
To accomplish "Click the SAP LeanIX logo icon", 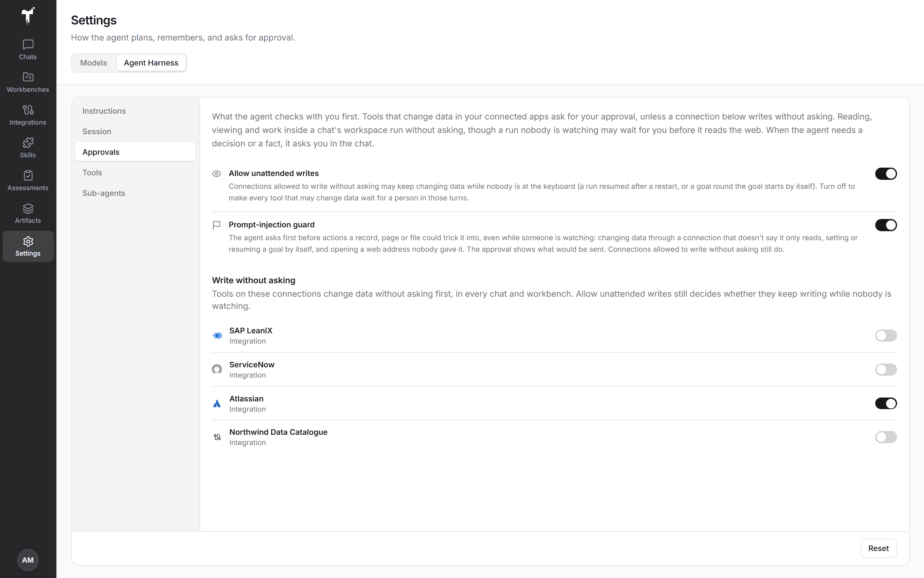I will tap(217, 336).
